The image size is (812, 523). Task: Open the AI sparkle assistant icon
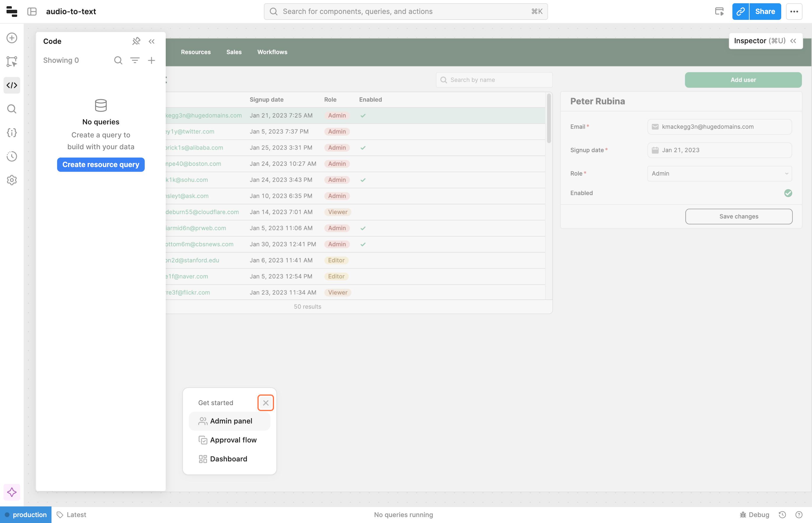pos(12,492)
